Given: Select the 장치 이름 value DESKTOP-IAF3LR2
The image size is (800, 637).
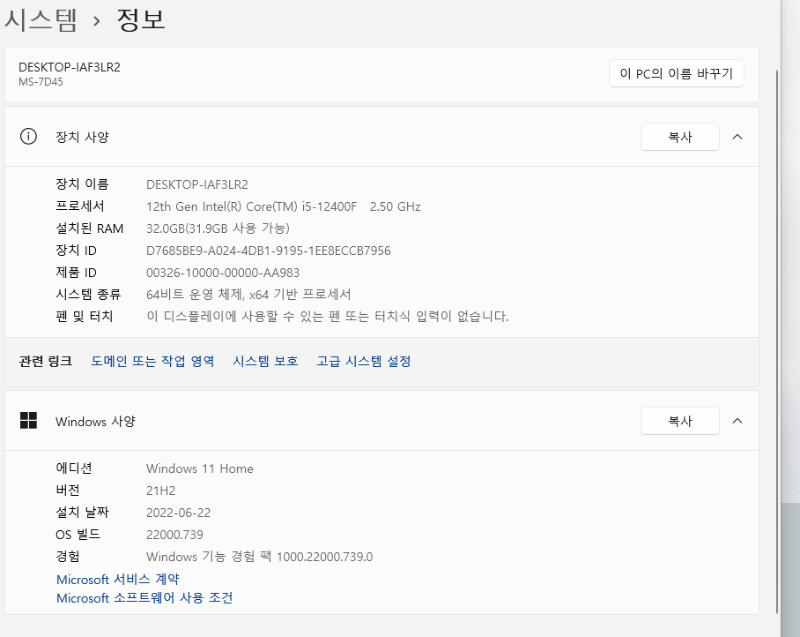Looking at the screenshot, I should pyautogui.click(x=197, y=185).
